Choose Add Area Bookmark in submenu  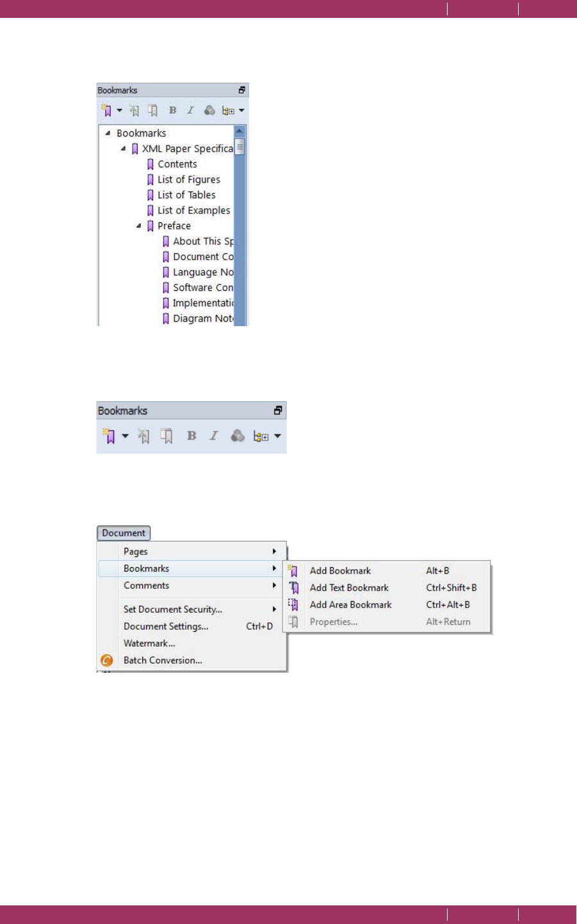387,605
